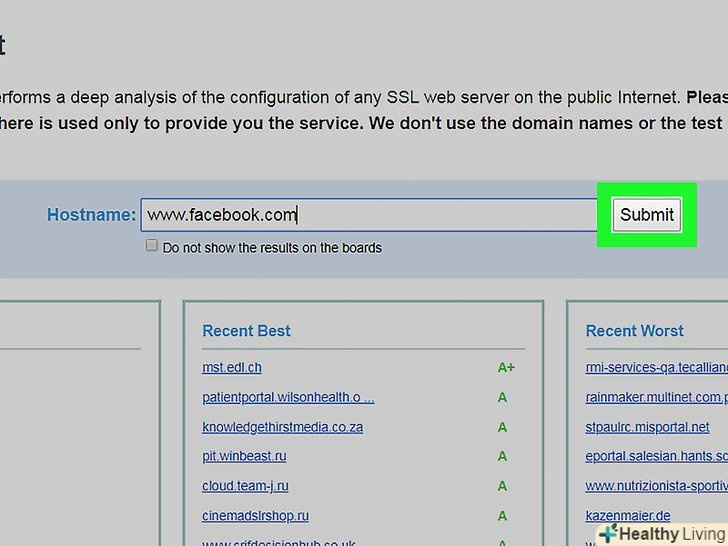Open kazenmaier.de link
Image resolution: width=728 pixels, height=546 pixels.
[x=628, y=516]
